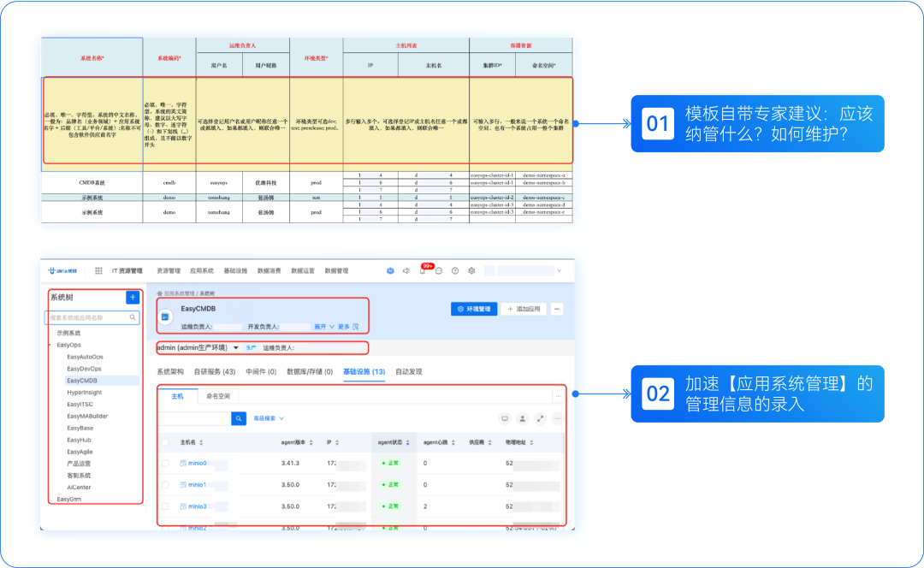Check the minio1 row checkbox
The image size is (924, 568).
pos(166,485)
